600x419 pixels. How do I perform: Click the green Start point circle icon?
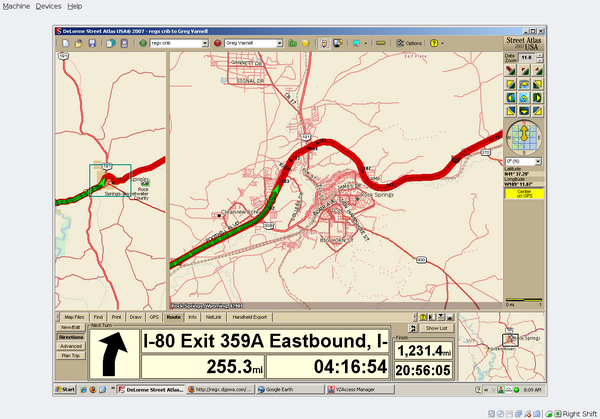click(143, 43)
